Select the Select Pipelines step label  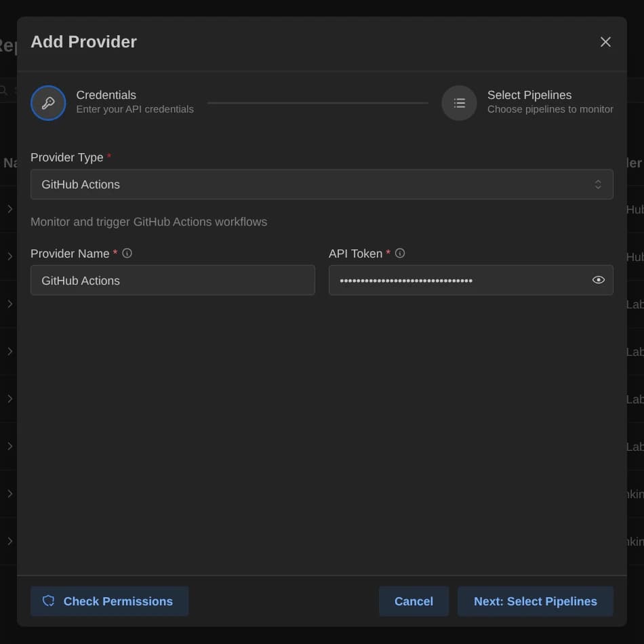tap(529, 95)
